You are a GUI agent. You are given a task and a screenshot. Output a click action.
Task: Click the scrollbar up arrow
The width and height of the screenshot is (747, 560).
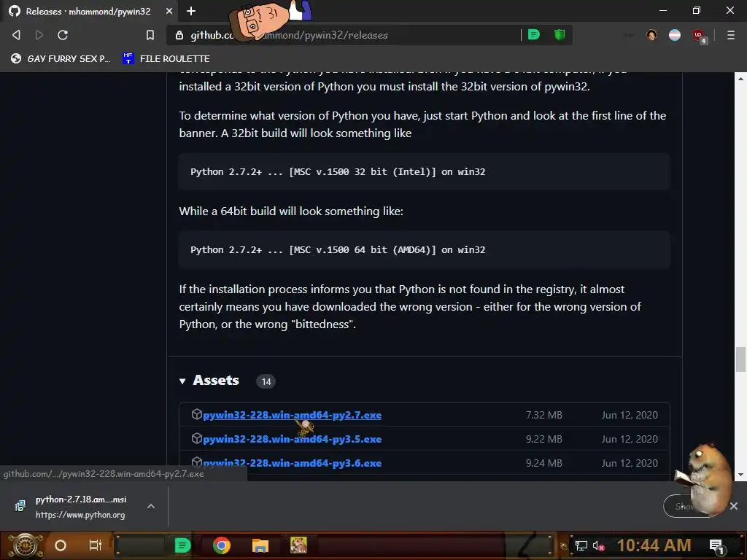740,79
